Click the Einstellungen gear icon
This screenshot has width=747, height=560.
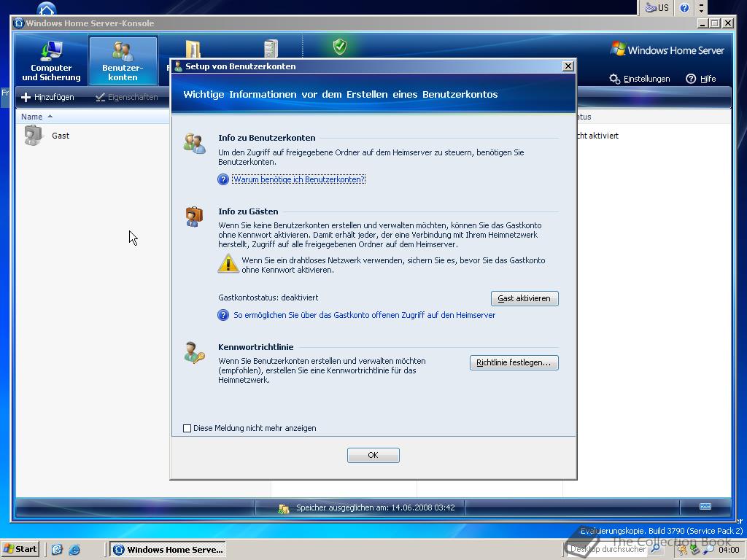tap(614, 79)
